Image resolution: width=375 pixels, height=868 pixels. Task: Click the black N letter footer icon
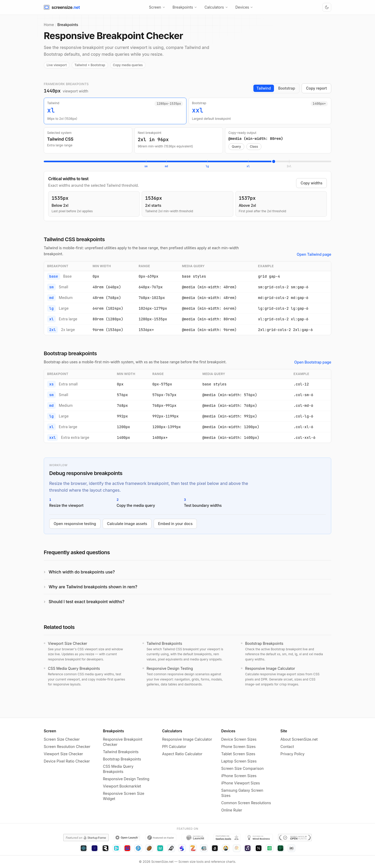[x=258, y=848]
